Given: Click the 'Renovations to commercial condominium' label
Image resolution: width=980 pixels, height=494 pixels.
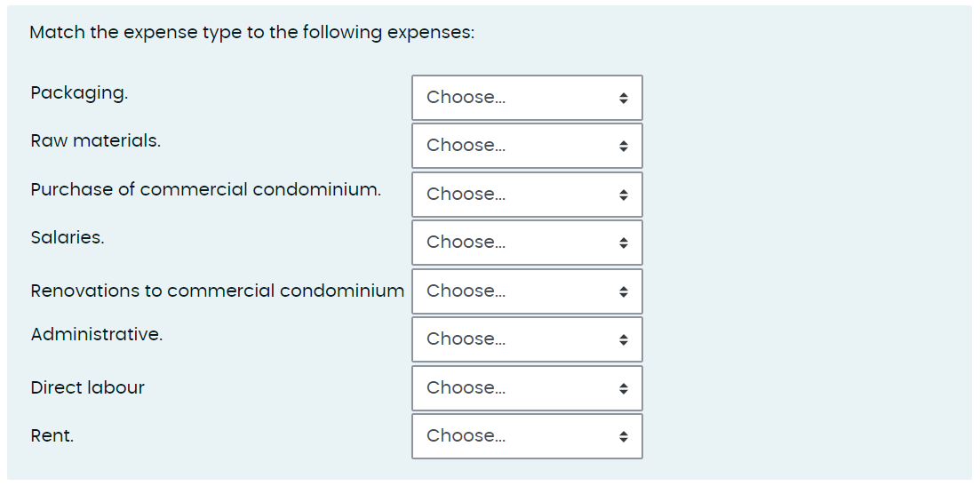Looking at the screenshot, I should (218, 291).
